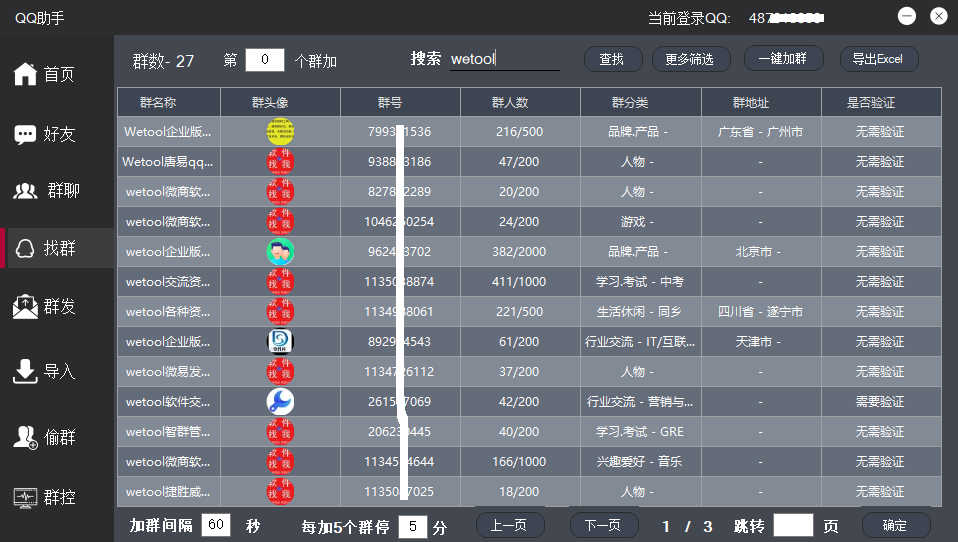Click the yellow avatar in 216/500 row

point(280,131)
